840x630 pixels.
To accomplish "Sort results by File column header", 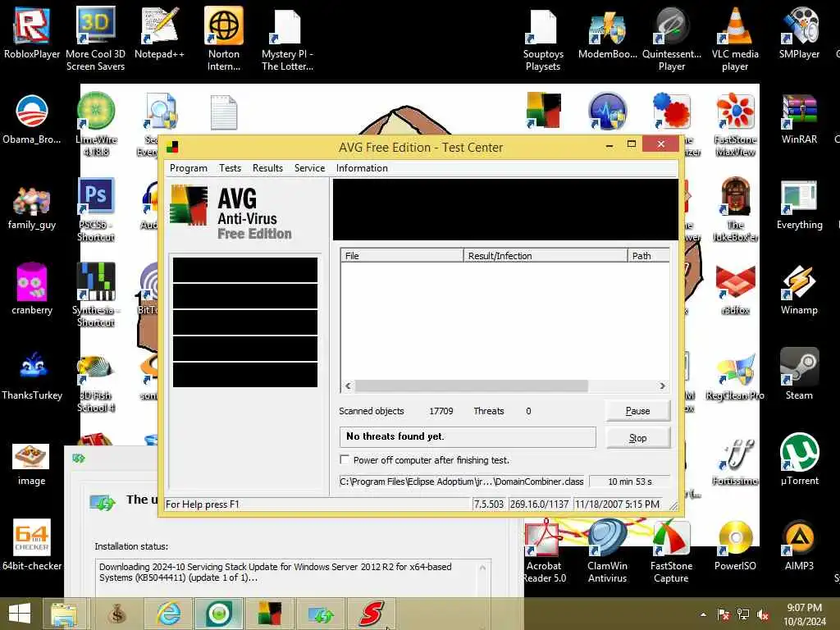I will point(402,256).
